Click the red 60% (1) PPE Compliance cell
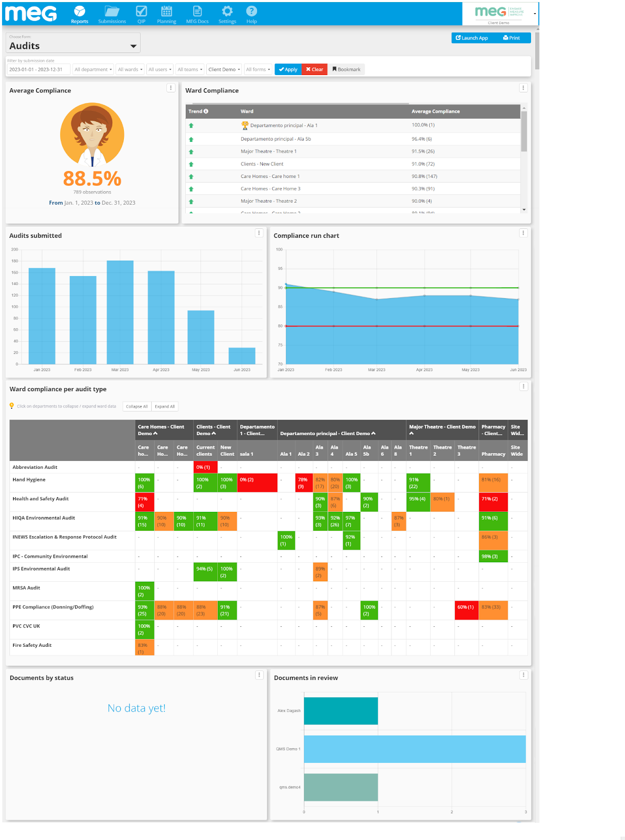The height and width of the screenshot is (840, 625). click(467, 610)
